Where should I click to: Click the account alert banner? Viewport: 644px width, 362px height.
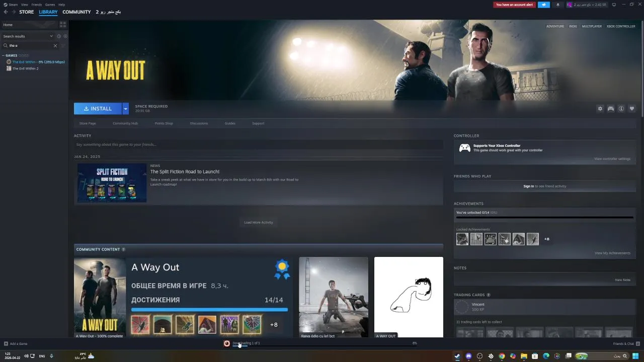coord(514,5)
